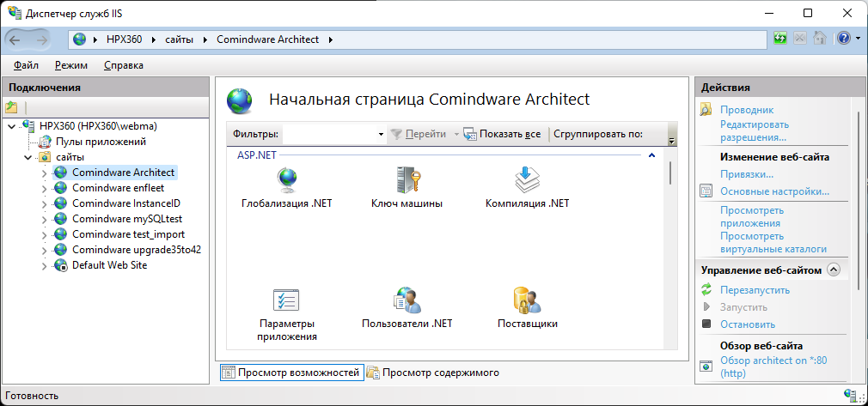Click сайты in the address breadcrumb
868x406 pixels.
click(x=180, y=39)
